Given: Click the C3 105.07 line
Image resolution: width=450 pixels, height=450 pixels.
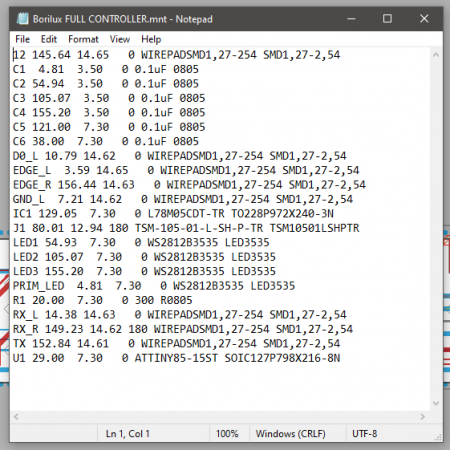Looking at the screenshot, I should 109,98.
